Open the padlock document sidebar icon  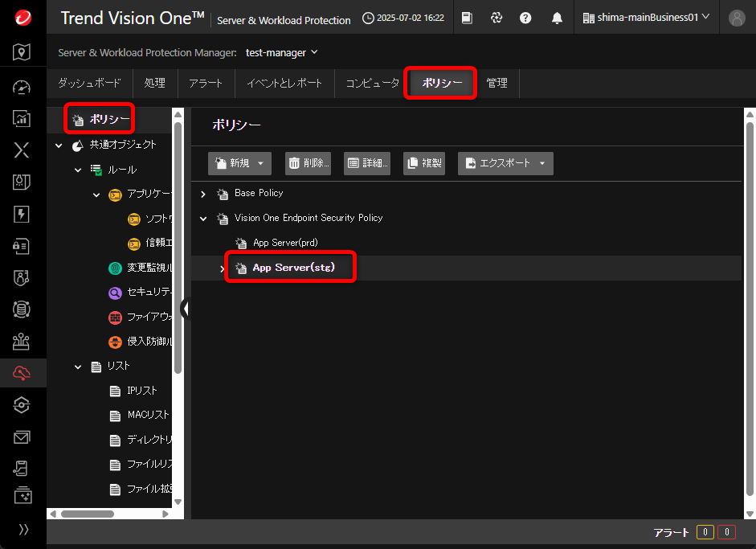22,246
